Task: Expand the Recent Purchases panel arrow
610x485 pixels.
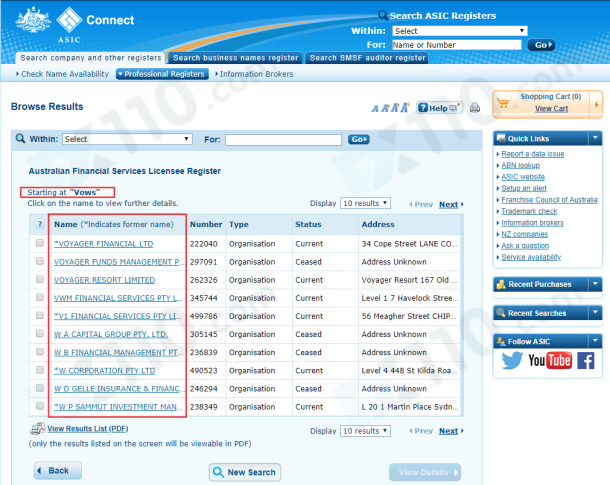Action: [x=595, y=284]
